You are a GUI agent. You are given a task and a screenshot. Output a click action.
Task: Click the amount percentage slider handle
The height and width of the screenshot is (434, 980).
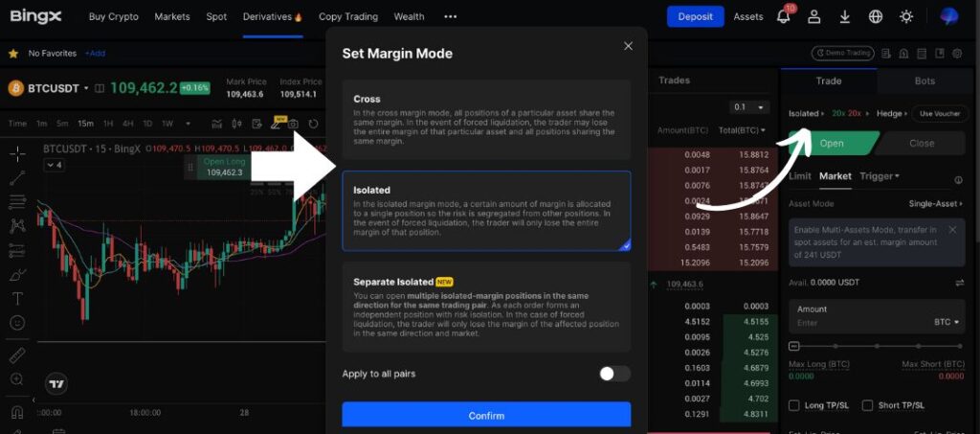(x=794, y=346)
